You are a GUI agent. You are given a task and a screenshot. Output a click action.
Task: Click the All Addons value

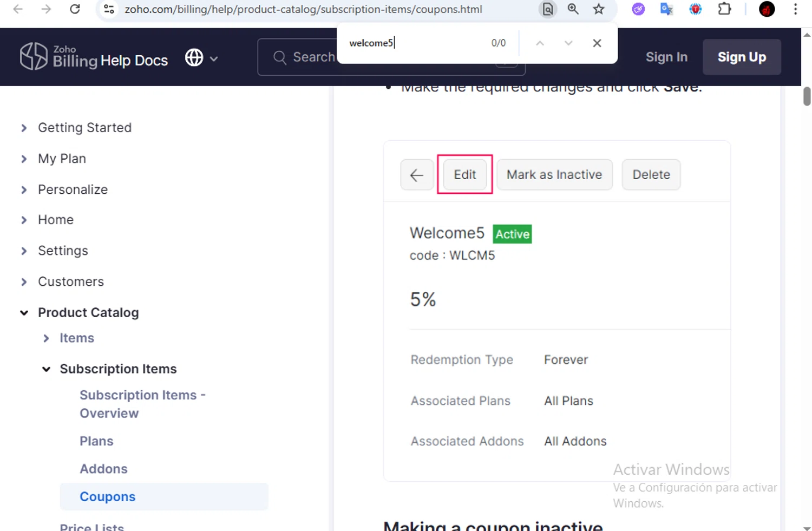(575, 441)
